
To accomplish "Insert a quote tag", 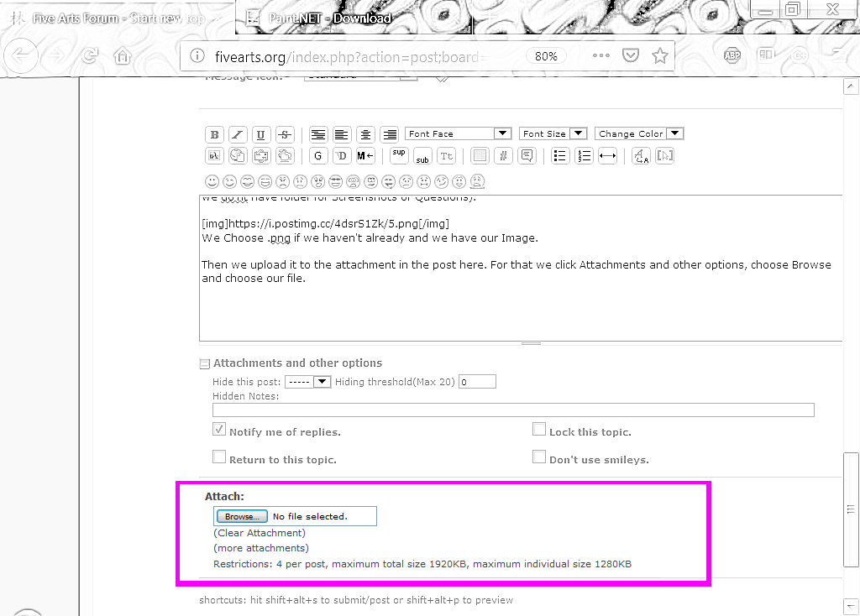I will point(527,155).
